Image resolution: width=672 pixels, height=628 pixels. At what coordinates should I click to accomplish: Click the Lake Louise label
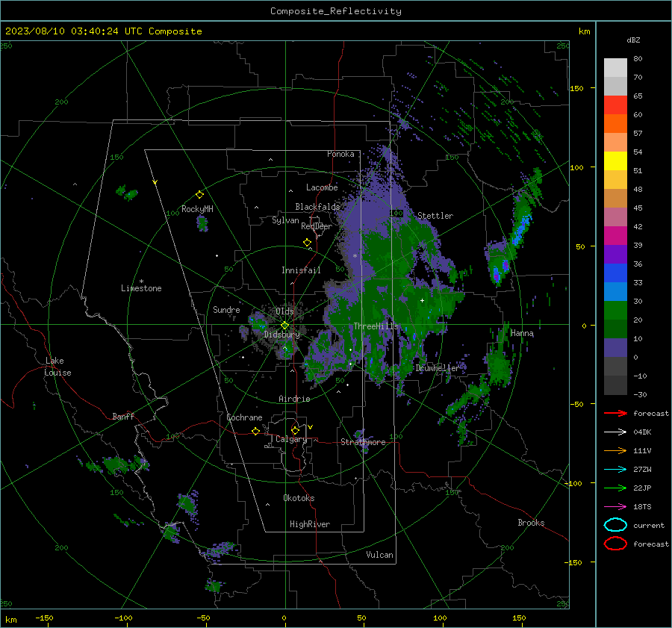57,367
